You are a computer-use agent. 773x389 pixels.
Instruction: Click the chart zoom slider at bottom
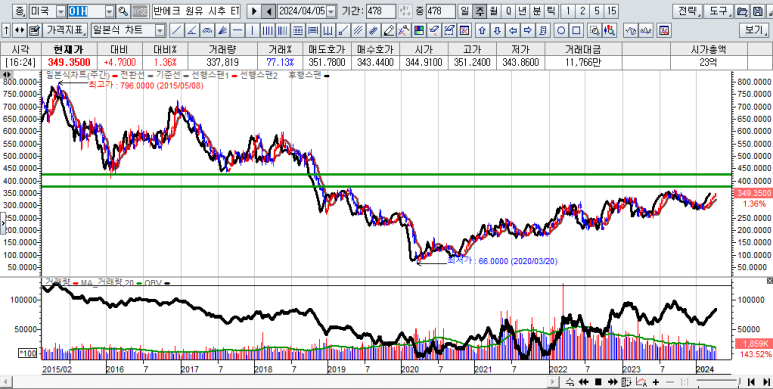tap(718, 381)
